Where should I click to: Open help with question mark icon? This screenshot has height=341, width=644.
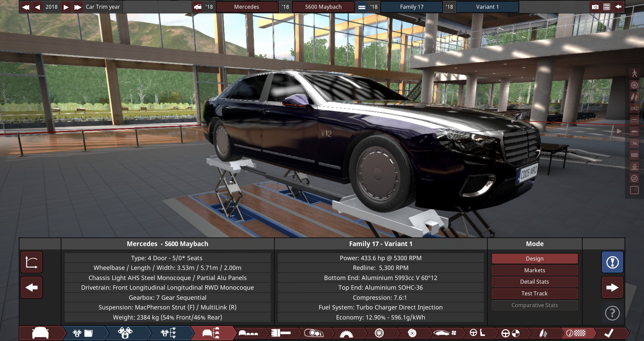[x=612, y=313]
